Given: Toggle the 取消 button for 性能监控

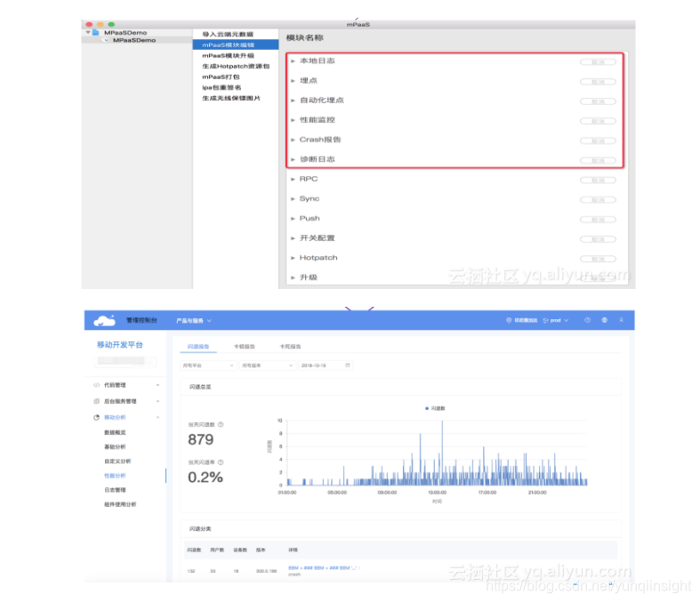Looking at the screenshot, I should click(598, 121).
